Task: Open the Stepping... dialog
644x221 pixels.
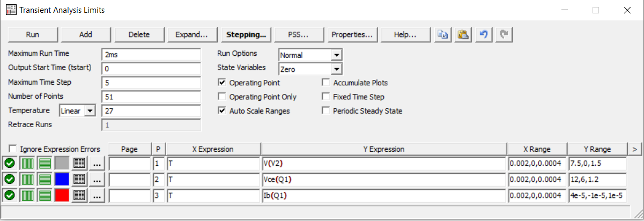Action: (246, 34)
